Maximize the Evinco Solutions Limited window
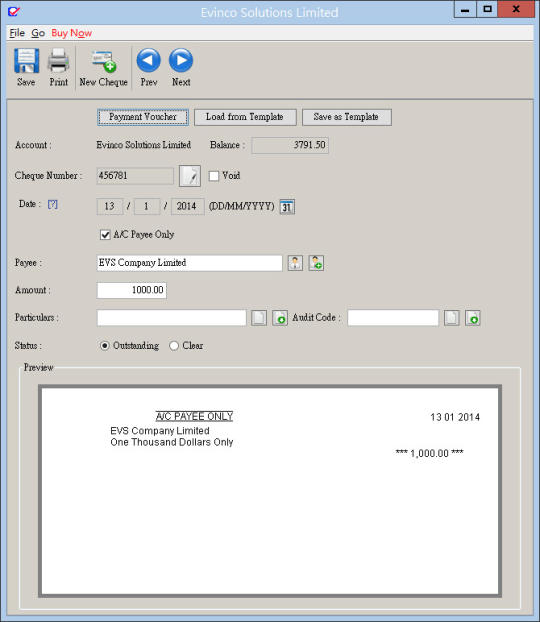Viewport: 540px width, 622px height. coord(487,9)
